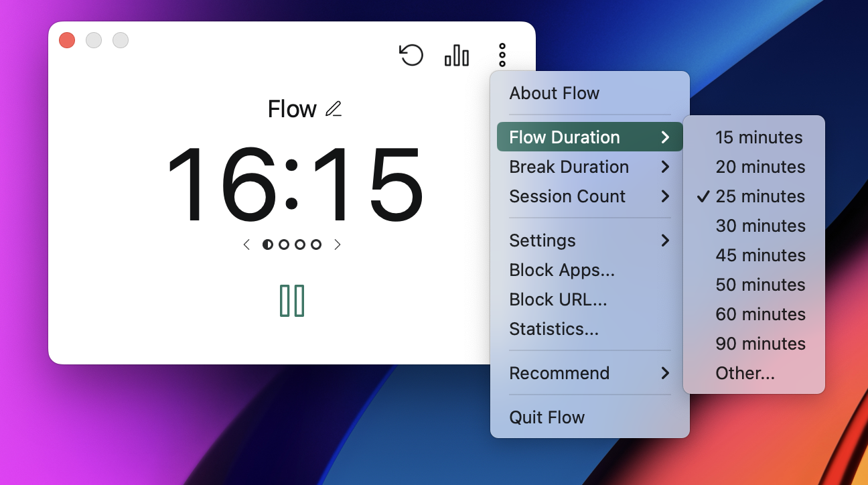Edit the Flow title with pencil icon
This screenshot has width=868, height=485.
click(x=334, y=109)
